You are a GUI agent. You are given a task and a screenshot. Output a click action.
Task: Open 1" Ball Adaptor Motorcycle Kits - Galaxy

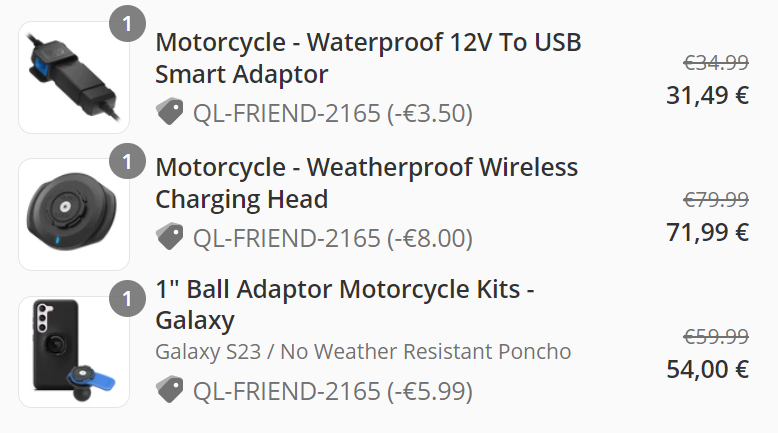tap(345, 305)
